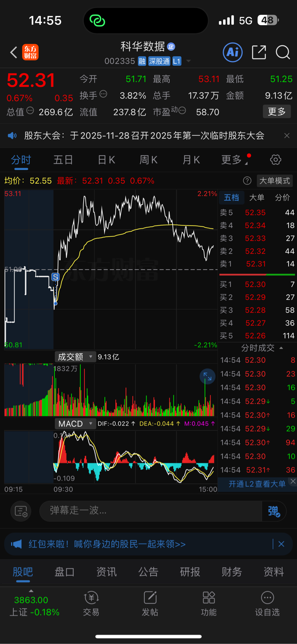The height and width of the screenshot is (644, 297).
Task: Select the 五档 order book tab
Action: [x=231, y=198]
